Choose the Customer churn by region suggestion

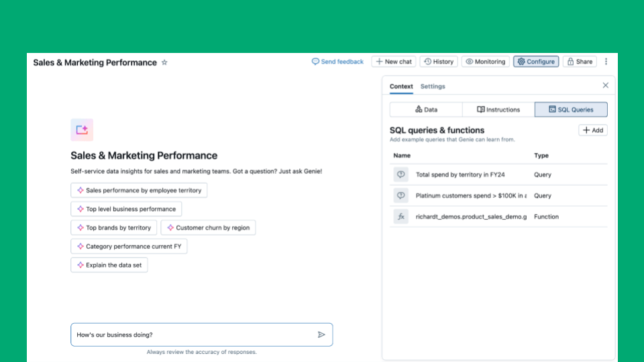tap(208, 228)
